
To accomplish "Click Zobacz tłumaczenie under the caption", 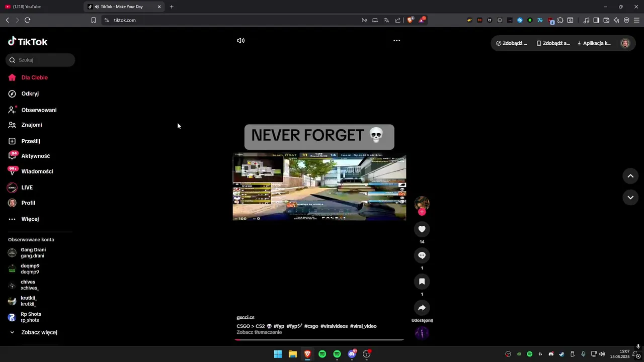I will (x=259, y=332).
